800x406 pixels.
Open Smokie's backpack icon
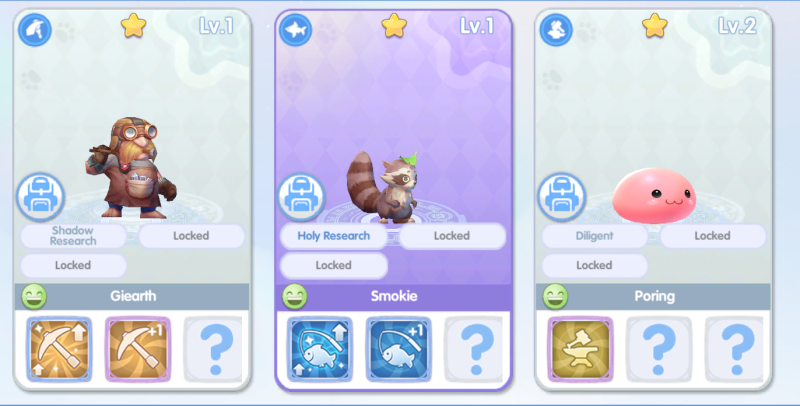click(301, 197)
